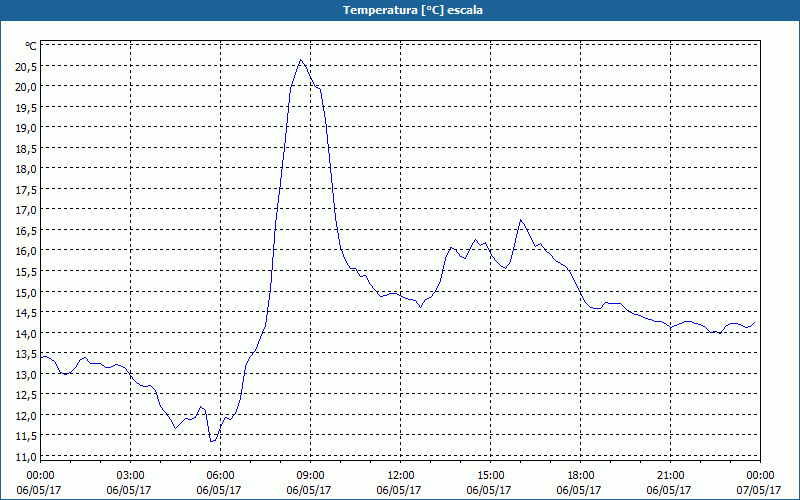Screen dimensions: 800x500
Task: Click the 19,0 temperature axis value
Action: click(26, 128)
